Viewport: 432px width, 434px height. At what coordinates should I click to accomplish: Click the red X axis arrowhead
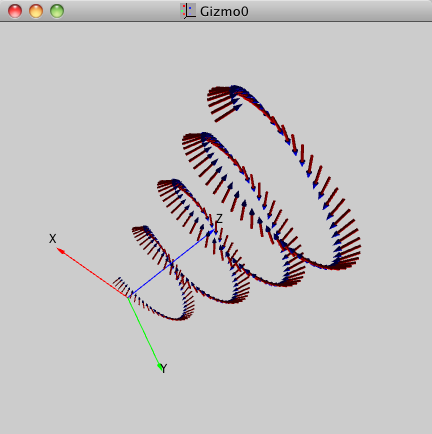pyautogui.click(x=61, y=250)
